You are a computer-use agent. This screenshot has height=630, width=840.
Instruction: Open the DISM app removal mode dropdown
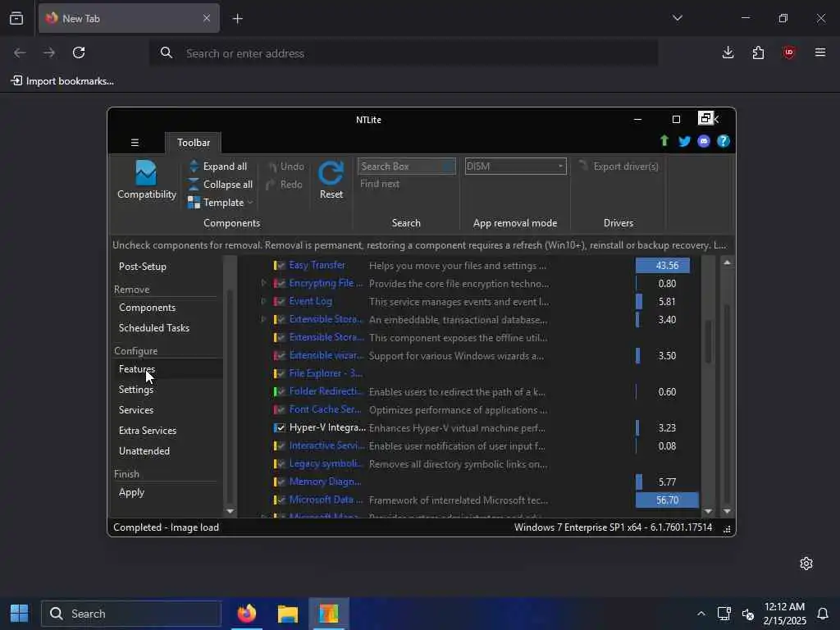pos(515,166)
